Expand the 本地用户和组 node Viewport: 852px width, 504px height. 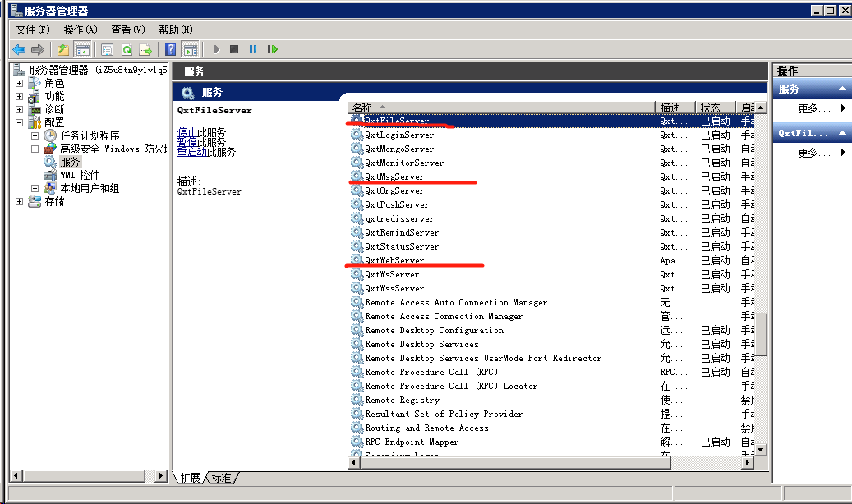tap(35, 189)
